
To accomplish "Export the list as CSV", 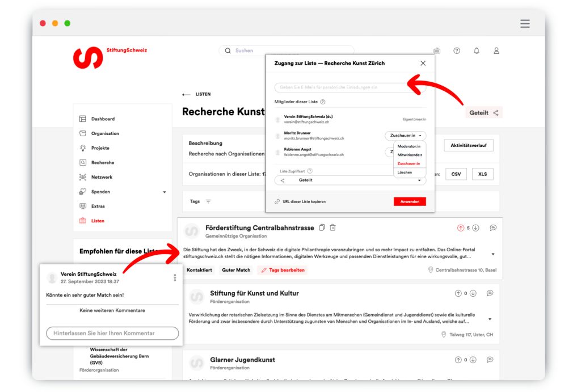I will click(456, 174).
